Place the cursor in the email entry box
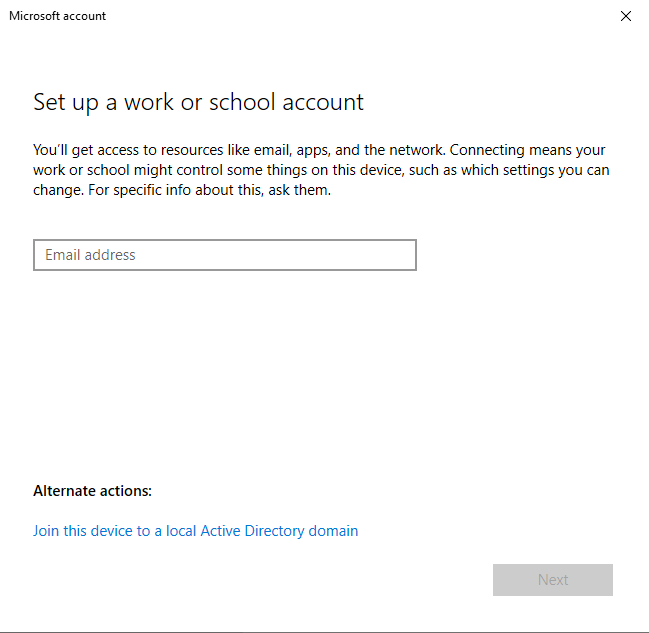 (x=224, y=255)
